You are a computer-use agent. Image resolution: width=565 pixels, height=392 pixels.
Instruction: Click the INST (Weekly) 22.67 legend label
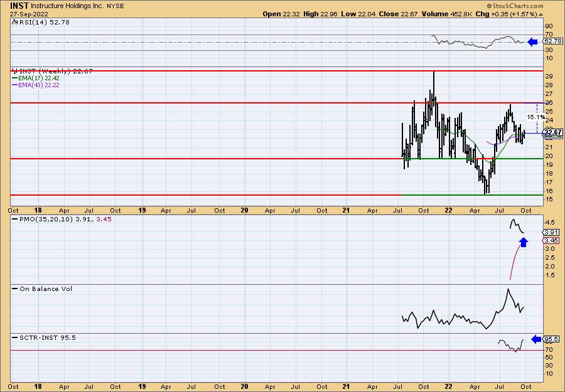click(x=56, y=71)
